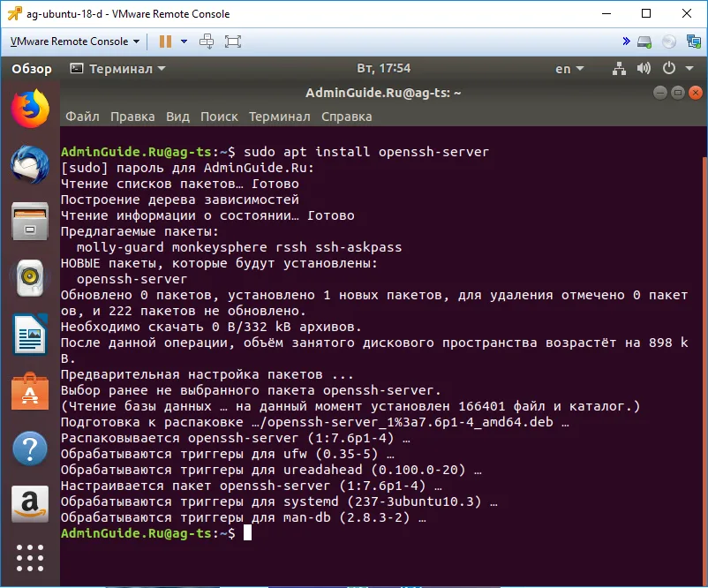Click the terminal vertical scrollbar
Viewport: 708px width, 588px height.
705,370
